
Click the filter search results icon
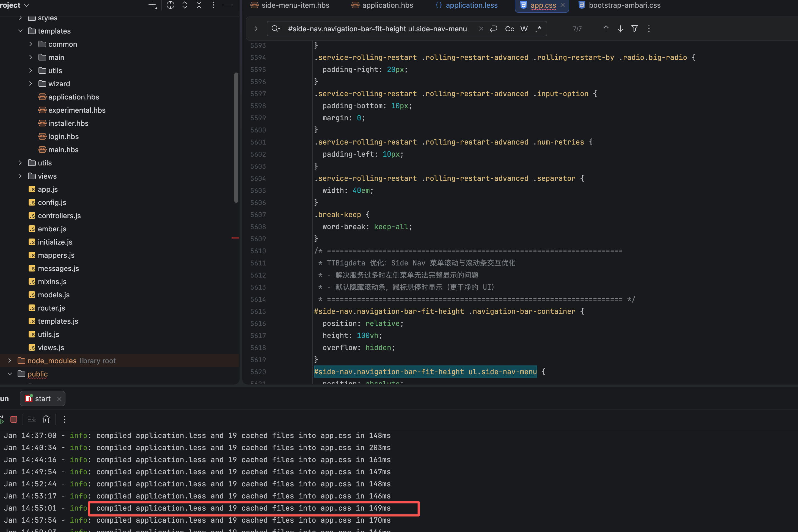click(634, 29)
